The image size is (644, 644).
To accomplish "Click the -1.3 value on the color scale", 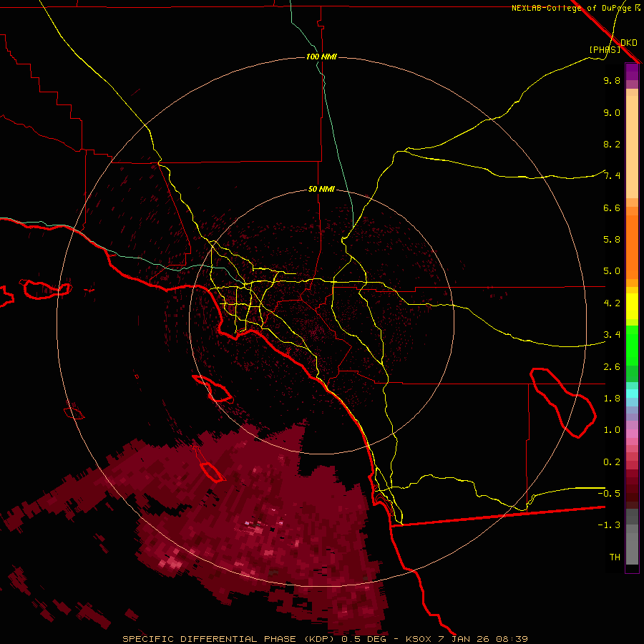I will [609, 525].
